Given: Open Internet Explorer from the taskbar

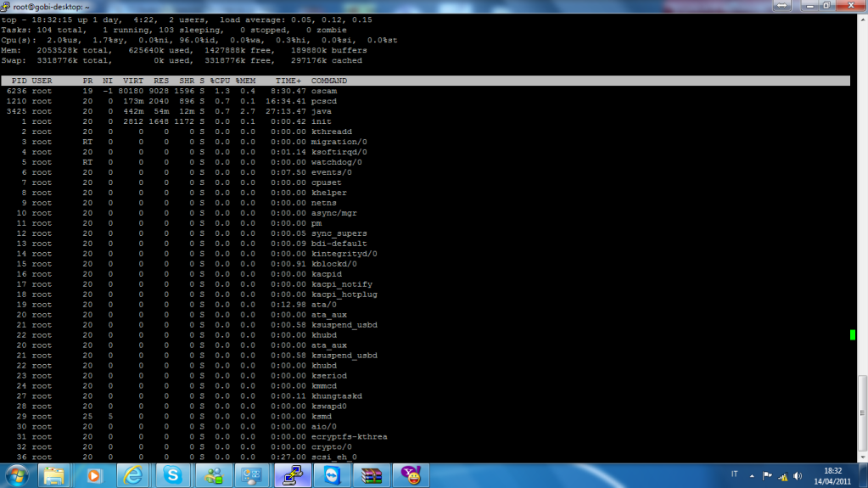Looking at the screenshot, I should point(133,475).
